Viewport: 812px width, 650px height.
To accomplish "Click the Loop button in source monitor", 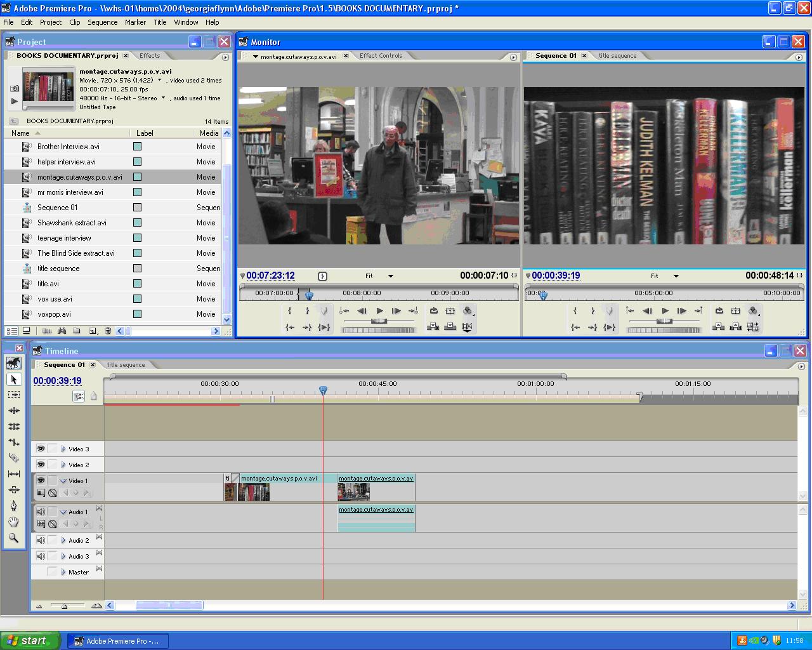I will [434, 311].
